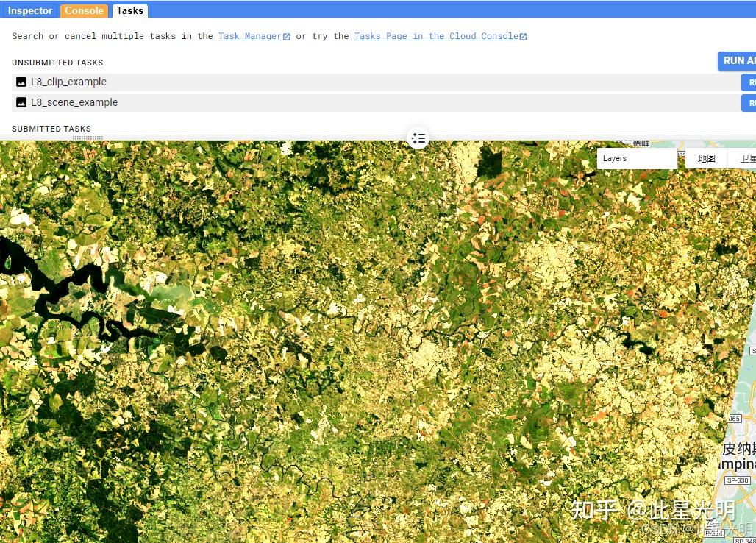Run the L8_scene_example export task

pyautogui.click(x=750, y=102)
